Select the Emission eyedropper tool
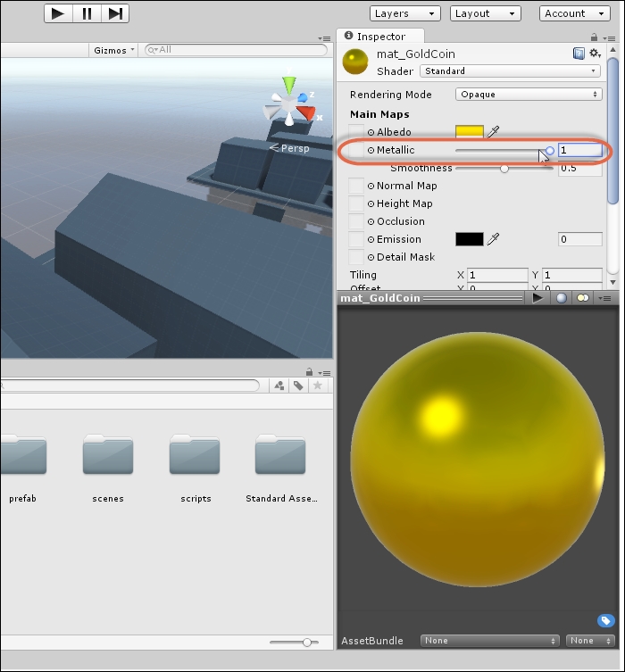The width and height of the screenshot is (625, 672). tap(494, 238)
